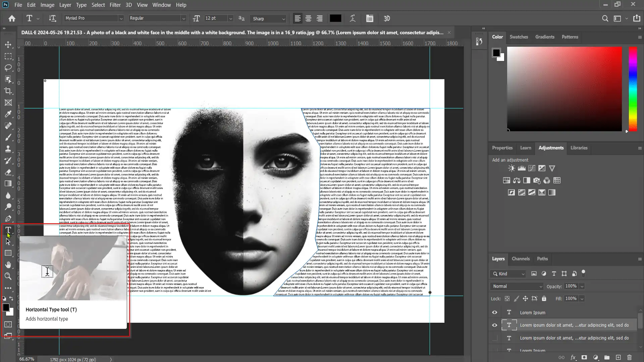The height and width of the screenshot is (362, 644).
Task: Select the Blur tool
Action: pyautogui.click(x=8, y=195)
